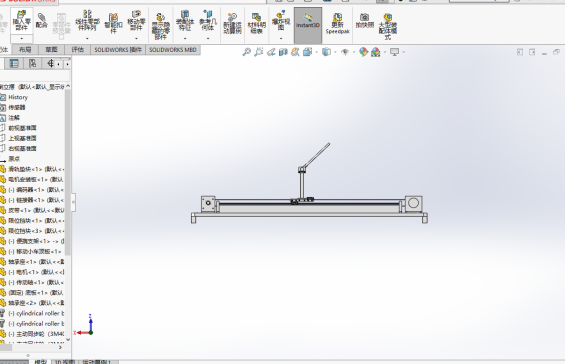
Task: Open the 评估 (Evaluate) tab
Action: tap(77, 50)
